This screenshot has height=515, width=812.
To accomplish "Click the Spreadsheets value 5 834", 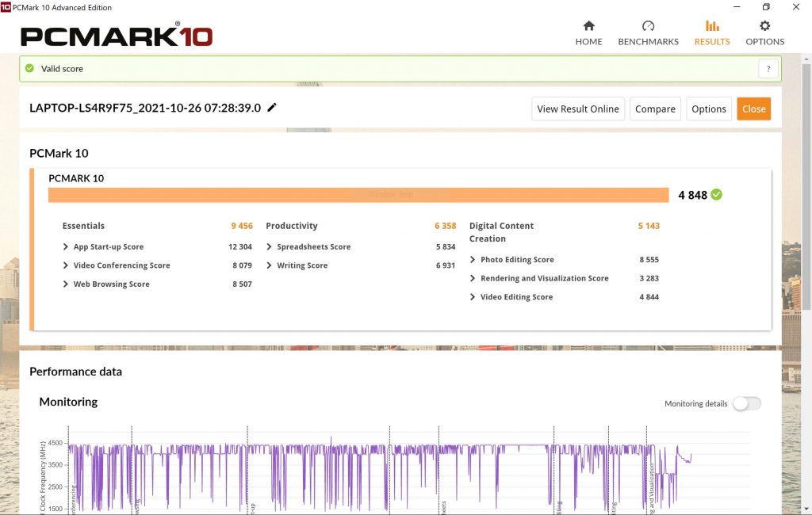I will pos(446,247).
